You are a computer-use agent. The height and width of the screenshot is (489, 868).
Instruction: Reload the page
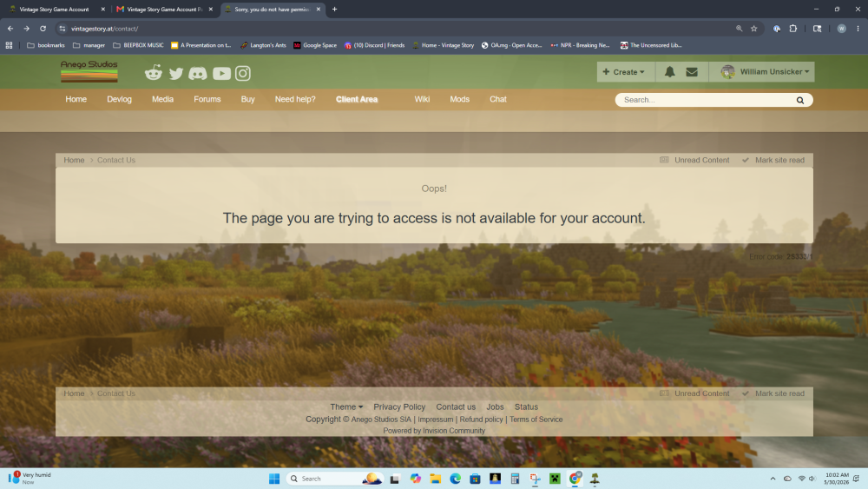43,29
